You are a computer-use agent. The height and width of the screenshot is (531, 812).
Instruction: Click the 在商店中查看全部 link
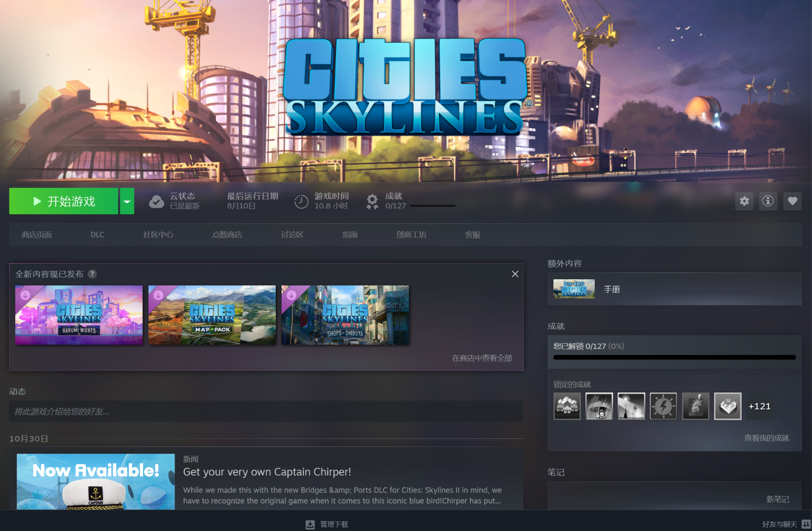pos(482,358)
